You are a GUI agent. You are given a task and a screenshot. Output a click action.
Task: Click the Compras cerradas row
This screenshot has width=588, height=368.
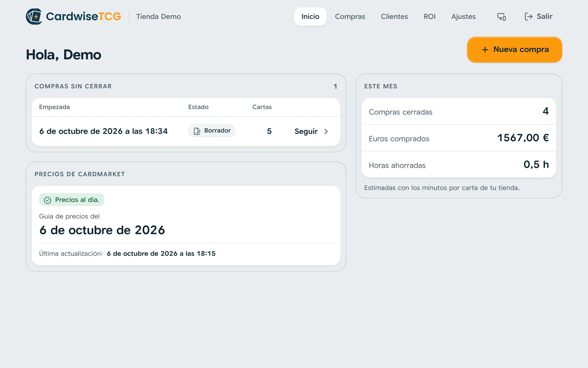459,112
